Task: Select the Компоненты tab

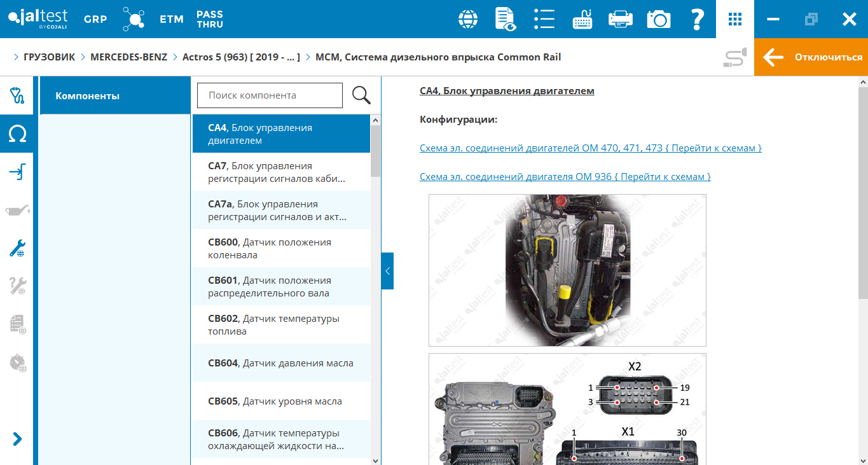Action: [x=115, y=95]
